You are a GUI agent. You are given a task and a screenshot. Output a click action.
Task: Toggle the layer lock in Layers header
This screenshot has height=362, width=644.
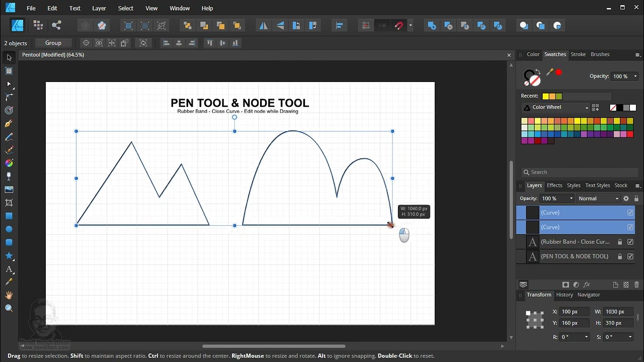coord(636,199)
